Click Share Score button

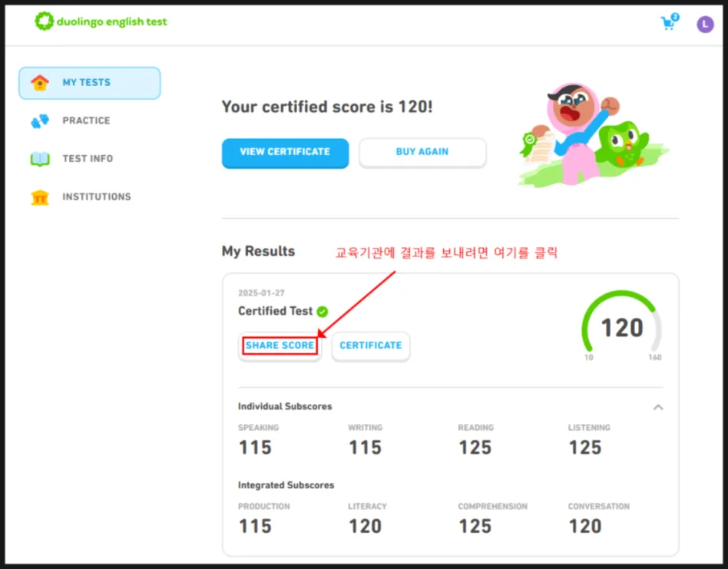click(280, 346)
